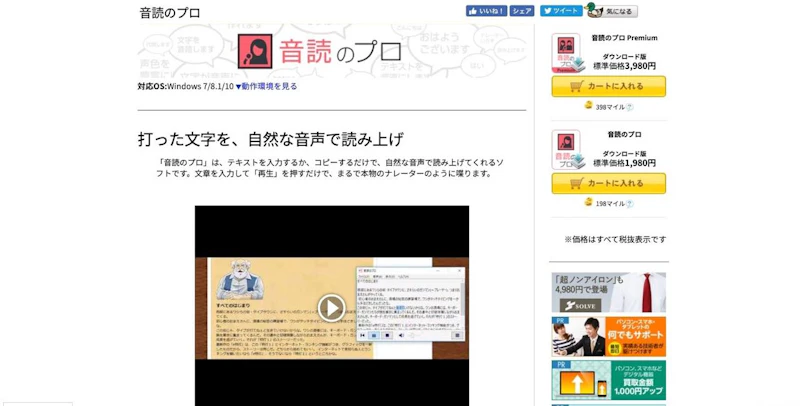
Task: Click the help icon beside 198マイル
Action: pos(630,204)
